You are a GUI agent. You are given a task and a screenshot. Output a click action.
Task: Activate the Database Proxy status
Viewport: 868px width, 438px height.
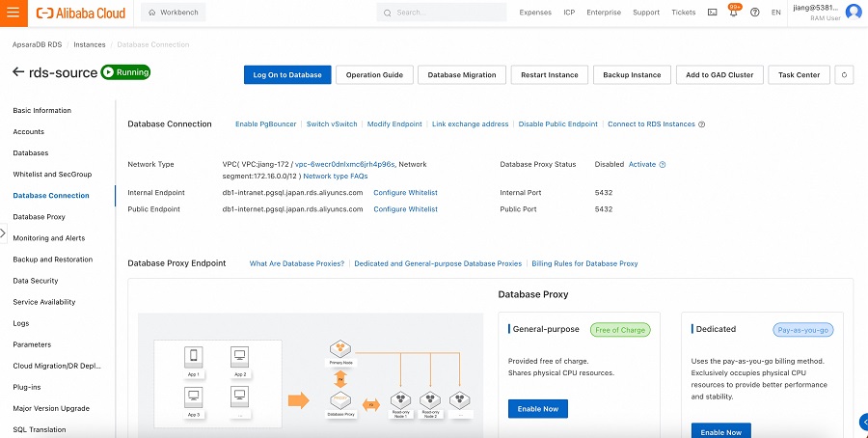(x=642, y=164)
